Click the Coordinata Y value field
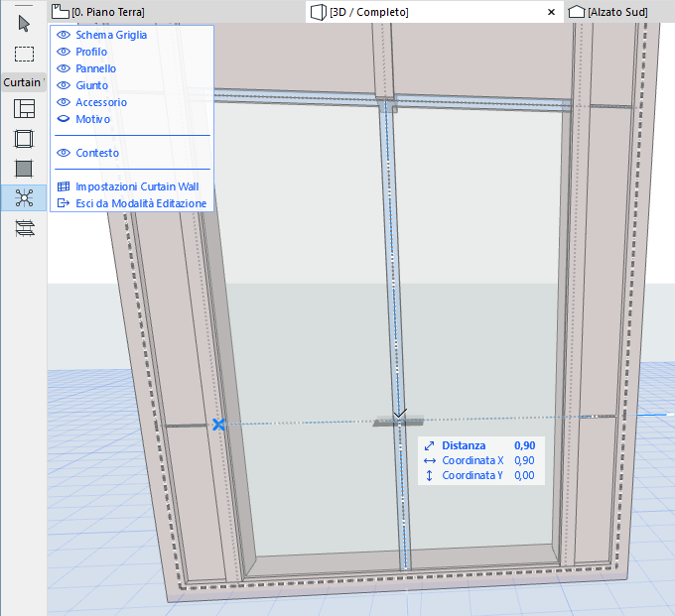The height and width of the screenshot is (616, 675). (524, 476)
